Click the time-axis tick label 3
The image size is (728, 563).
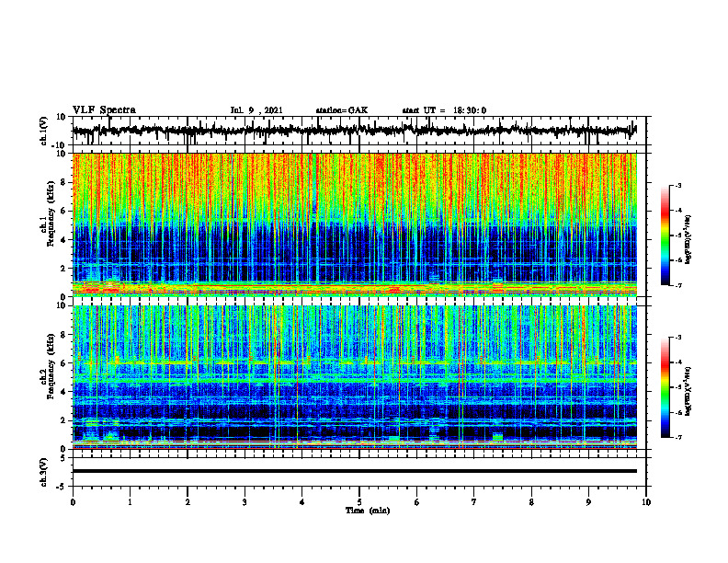[245, 502]
